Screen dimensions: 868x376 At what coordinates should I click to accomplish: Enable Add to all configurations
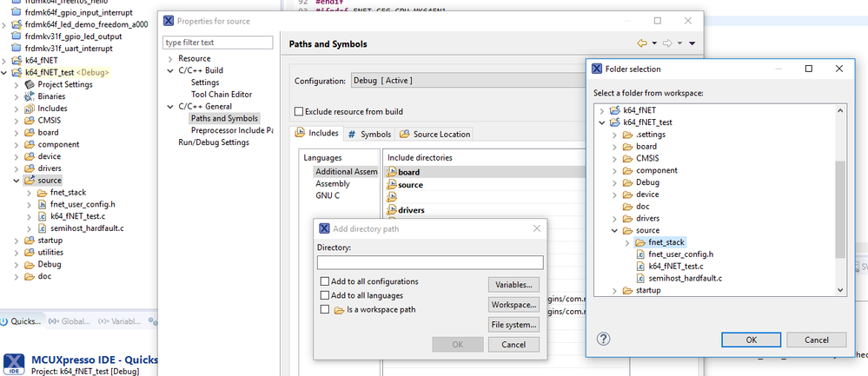pyautogui.click(x=325, y=281)
